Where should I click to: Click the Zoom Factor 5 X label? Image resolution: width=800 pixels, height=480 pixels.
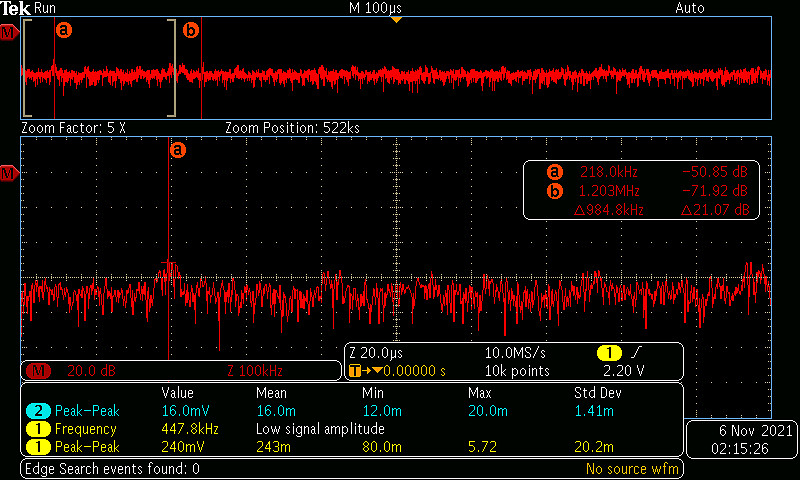pyautogui.click(x=73, y=128)
